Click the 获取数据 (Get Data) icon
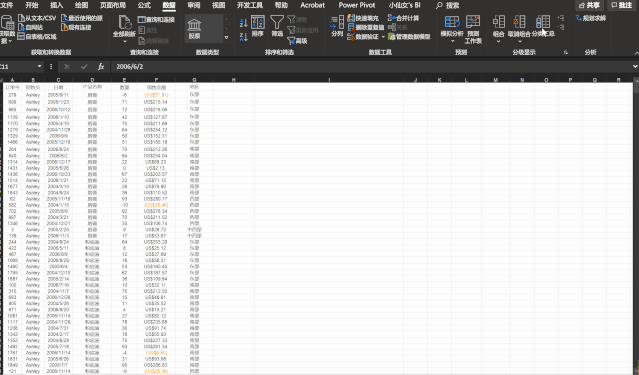The height and width of the screenshot is (375, 639). tap(7, 22)
